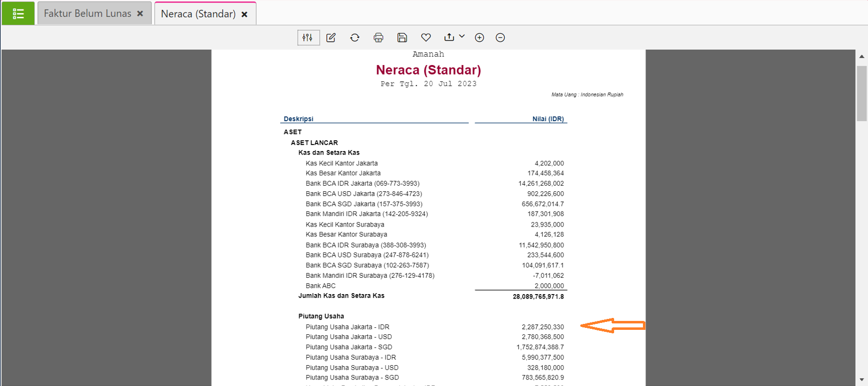868x386 pixels.
Task: Click the edit report pencil icon
Action: pos(331,38)
